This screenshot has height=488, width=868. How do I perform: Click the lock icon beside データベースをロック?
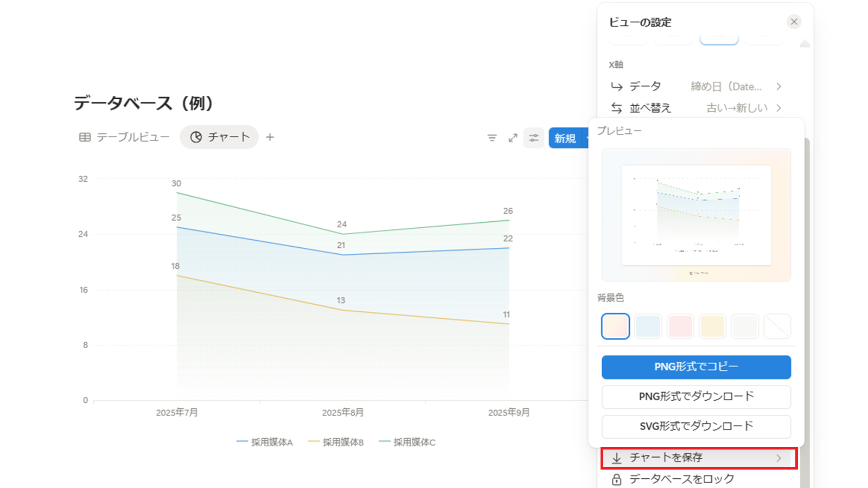click(617, 479)
